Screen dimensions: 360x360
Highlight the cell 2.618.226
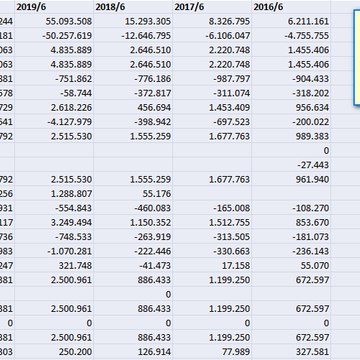pyautogui.click(x=54, y=107)
